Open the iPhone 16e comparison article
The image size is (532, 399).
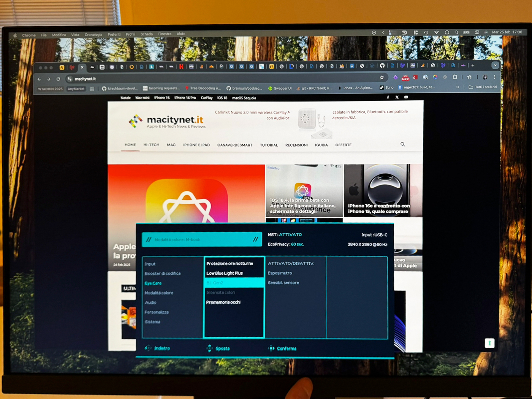point(383,190)
